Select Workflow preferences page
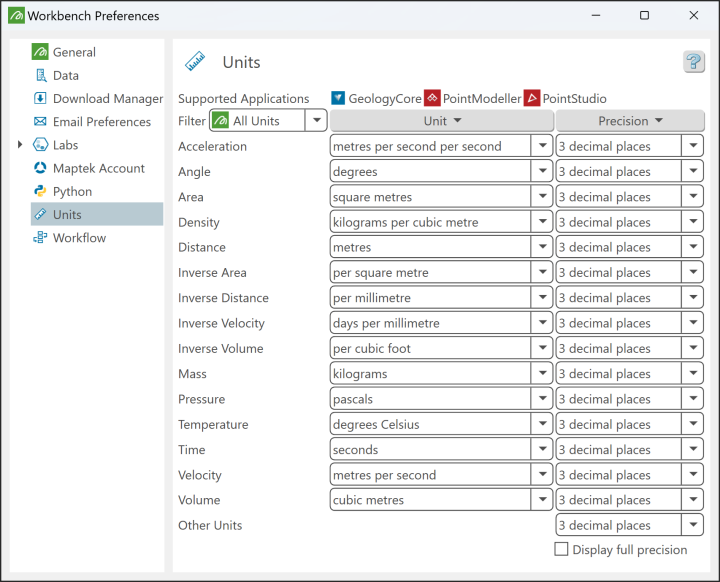The width and height of the screenshot is (720, 582). pyautogui.click(x=79, y=238)
